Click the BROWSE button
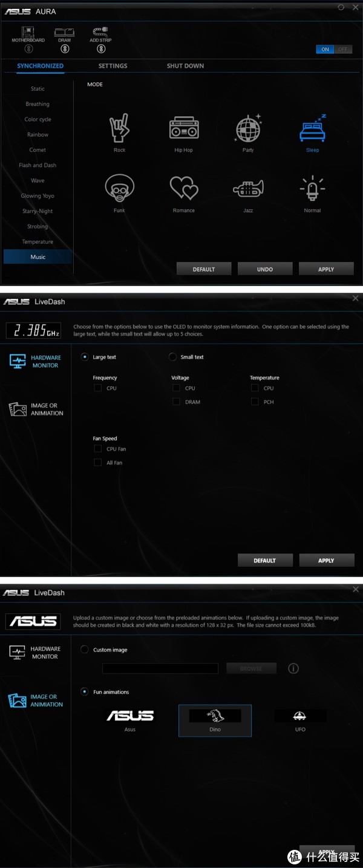 point(251,668)
